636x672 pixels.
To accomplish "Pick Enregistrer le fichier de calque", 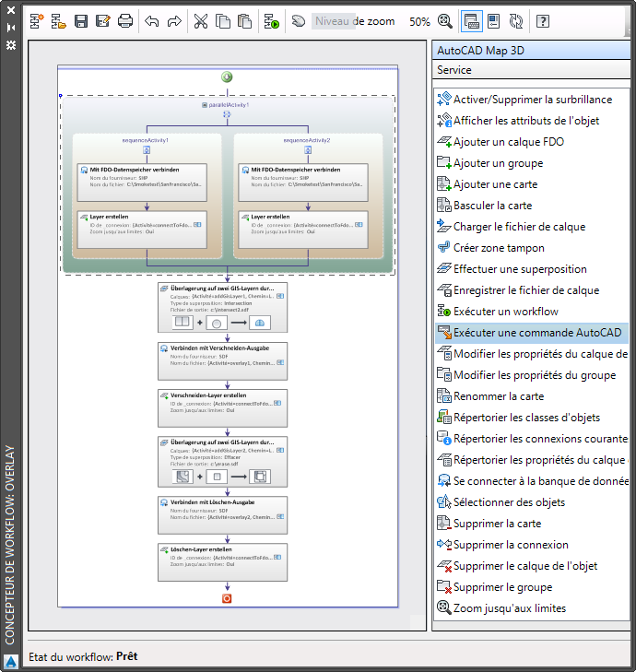I will click(x=532, y=290).
